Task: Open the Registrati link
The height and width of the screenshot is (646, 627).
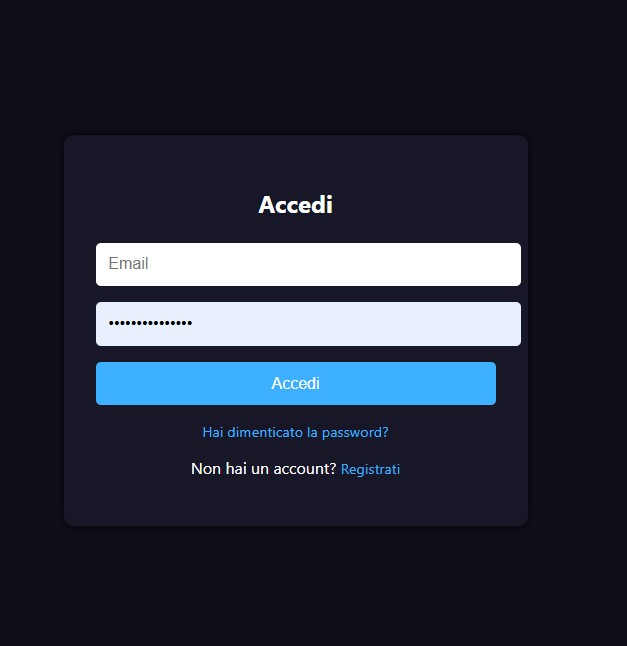Action: [x=370, y=469]
